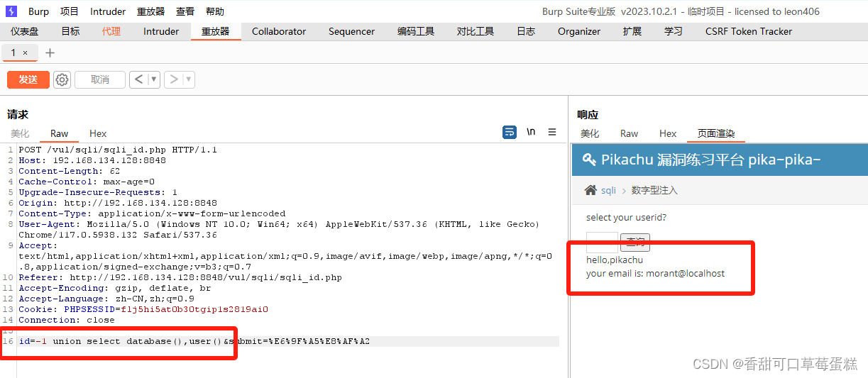
Task: Open the 帮助 menu
Action: [x=215, y=11]
